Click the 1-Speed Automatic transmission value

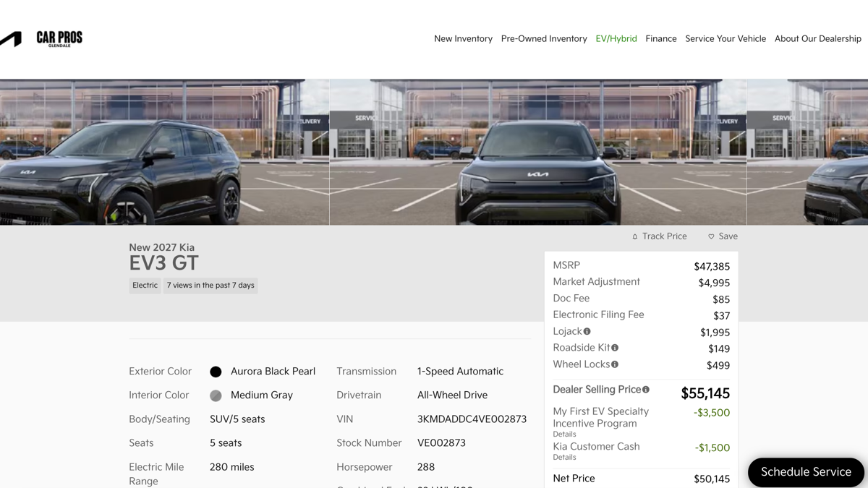460,372
